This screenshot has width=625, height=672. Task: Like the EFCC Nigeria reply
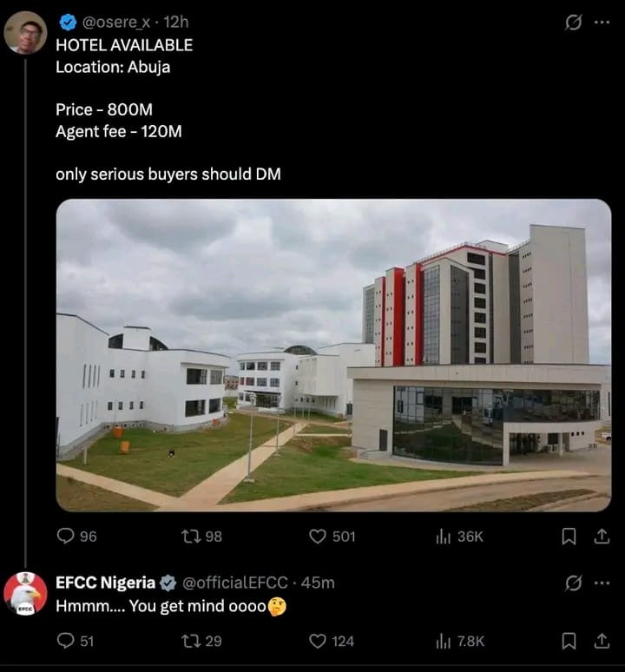click(x=318, y=641)
